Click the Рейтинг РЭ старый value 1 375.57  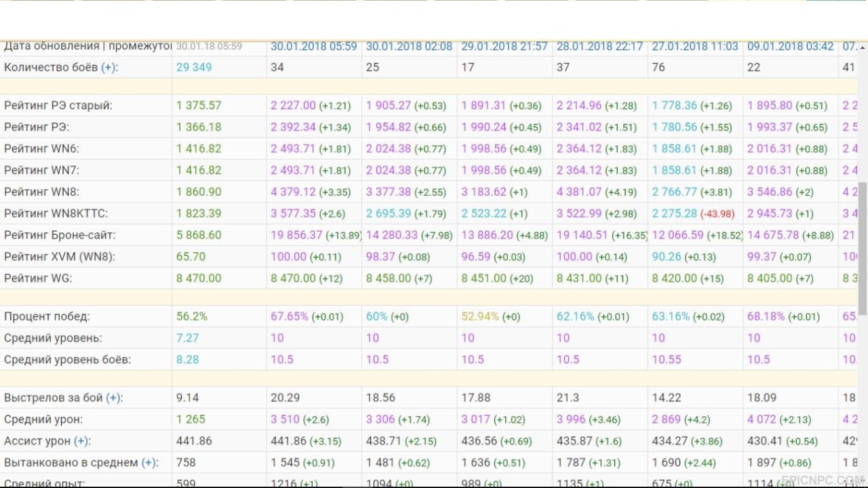coord(199,106)
